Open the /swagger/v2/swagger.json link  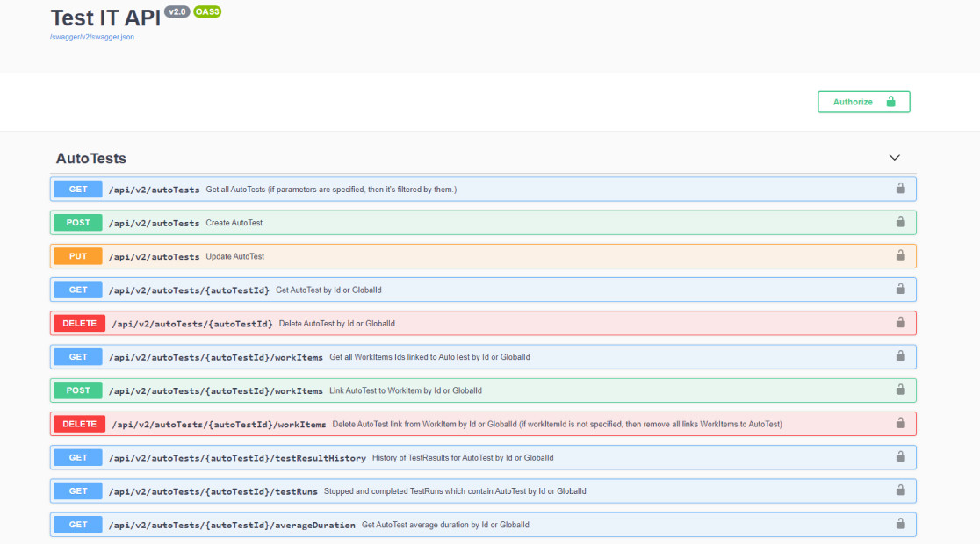click(x=92, y=37)
